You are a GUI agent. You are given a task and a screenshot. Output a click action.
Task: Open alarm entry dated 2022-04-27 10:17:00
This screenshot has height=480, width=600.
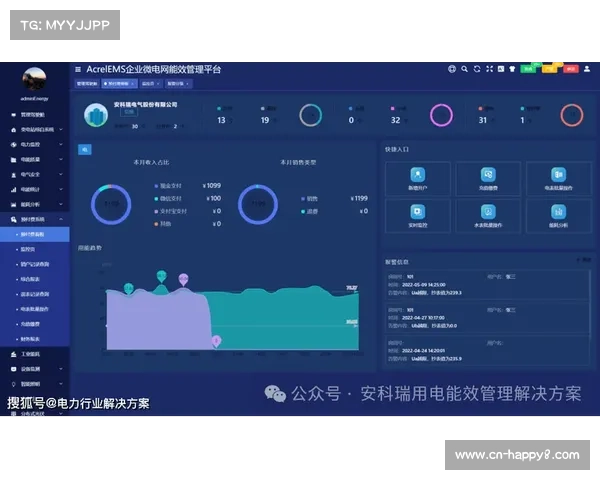[x=488, y=318]
